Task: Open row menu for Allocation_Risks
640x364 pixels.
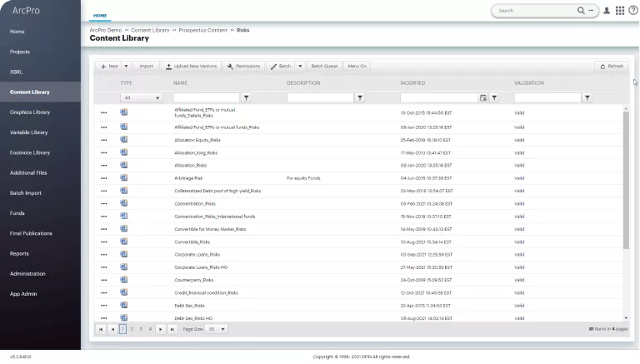Action: [x=103, y=166]
